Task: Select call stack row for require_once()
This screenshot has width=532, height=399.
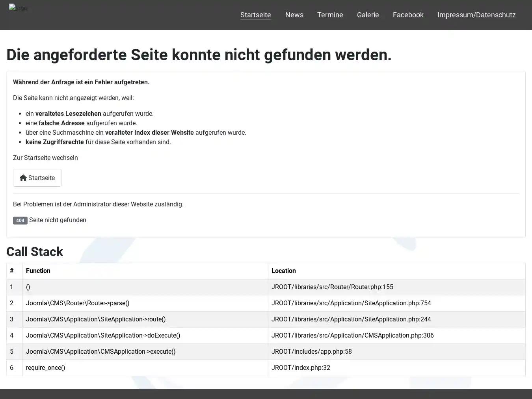Action: 46,367
